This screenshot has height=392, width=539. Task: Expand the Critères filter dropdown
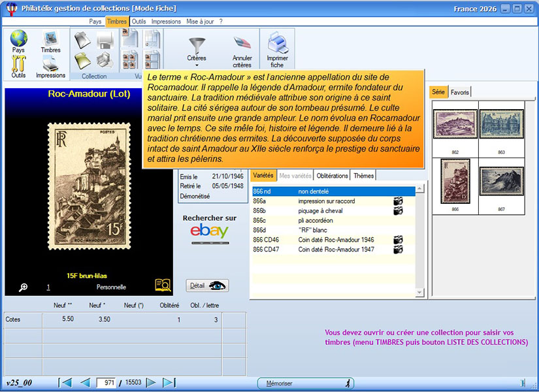pyautogui.click(x=196, y=65)
